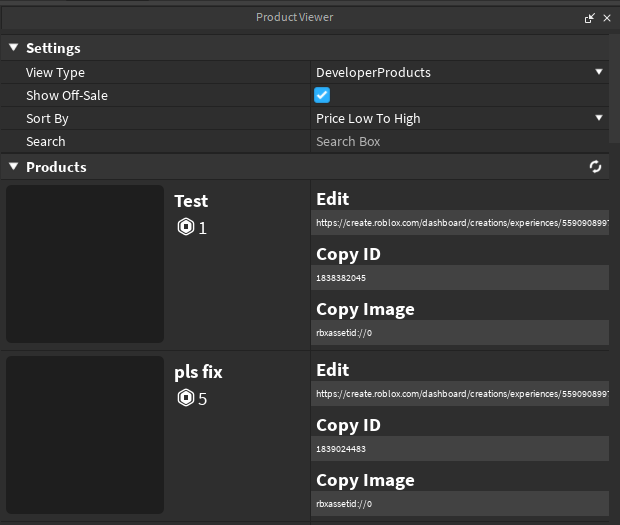
Task: Click the Search label in Settings
Action: (46, 142)
